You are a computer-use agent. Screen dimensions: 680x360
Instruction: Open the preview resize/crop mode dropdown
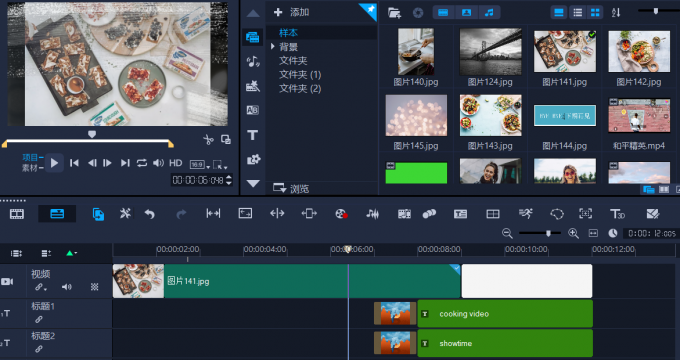point(220,165)
